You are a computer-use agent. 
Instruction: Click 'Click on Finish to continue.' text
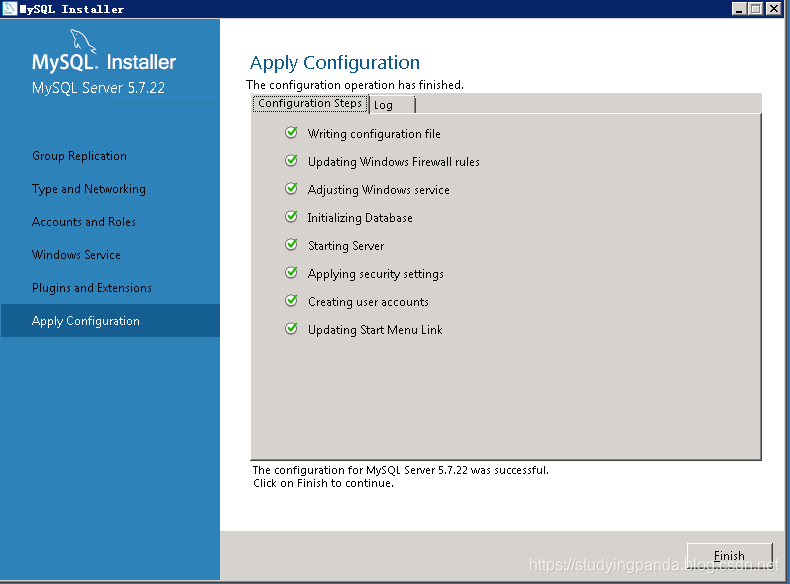[323, 483]
